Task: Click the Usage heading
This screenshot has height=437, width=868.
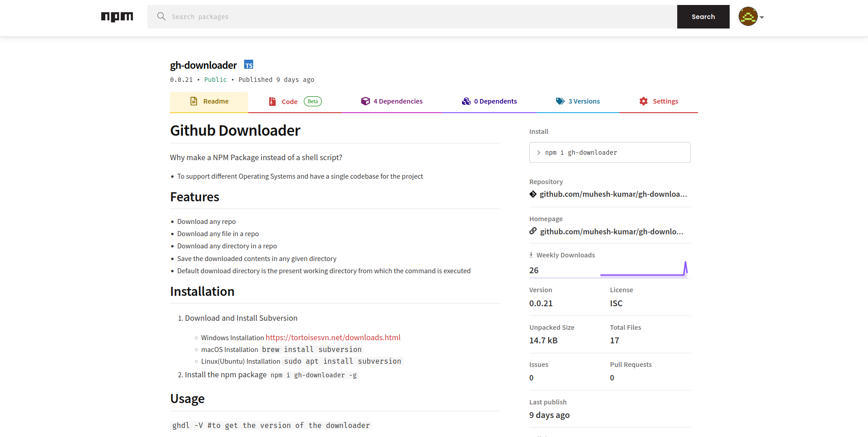Action: click(187, 399)
